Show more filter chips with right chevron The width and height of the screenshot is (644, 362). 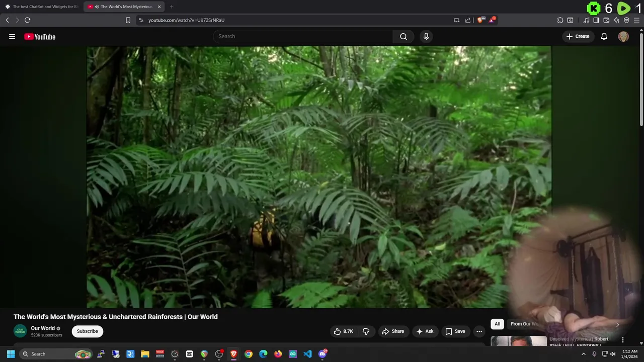click(x=617, y=324)
